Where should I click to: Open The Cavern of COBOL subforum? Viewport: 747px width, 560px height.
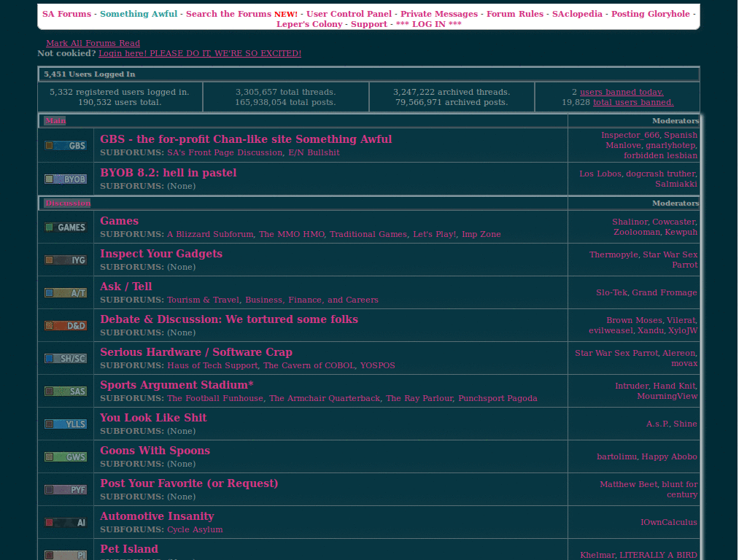pos(309,366)
